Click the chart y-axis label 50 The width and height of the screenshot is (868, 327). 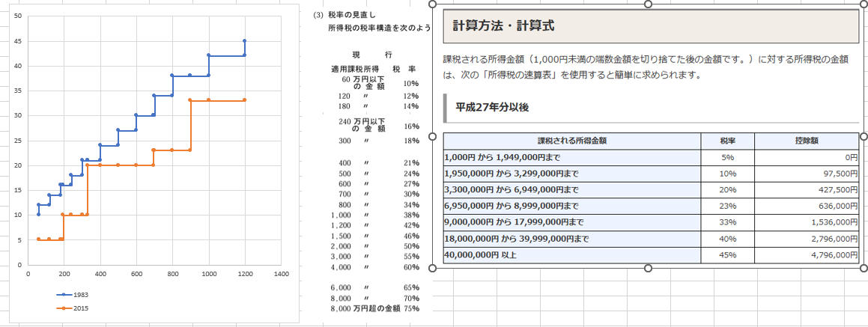point(18,16)
